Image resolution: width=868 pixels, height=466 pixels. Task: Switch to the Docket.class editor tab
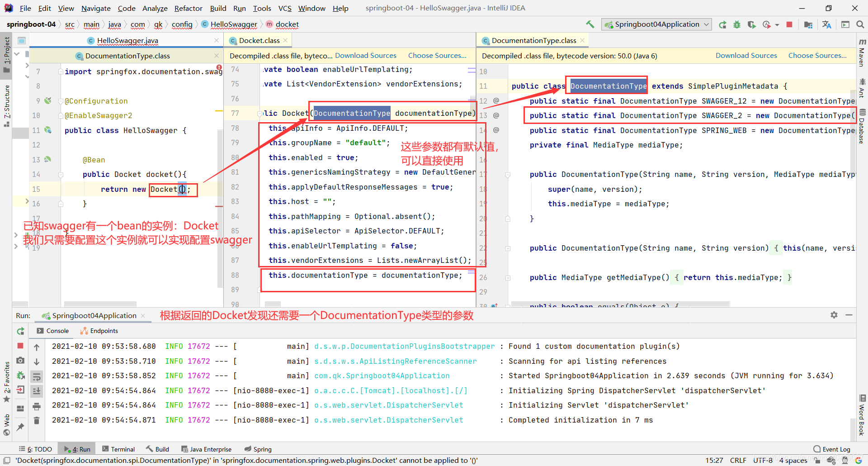[x=259, y=40]
